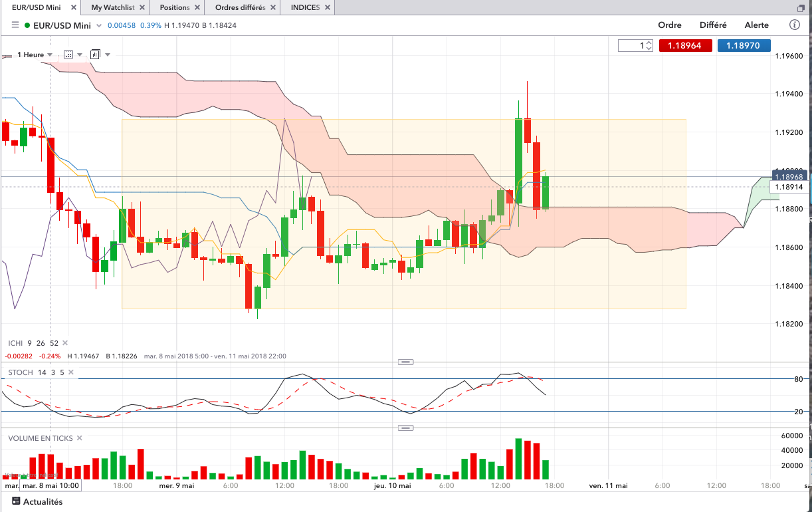The height and width of the screenshot is (512, 812).
Task: Select the chart type icon
Action: [94, 55]
